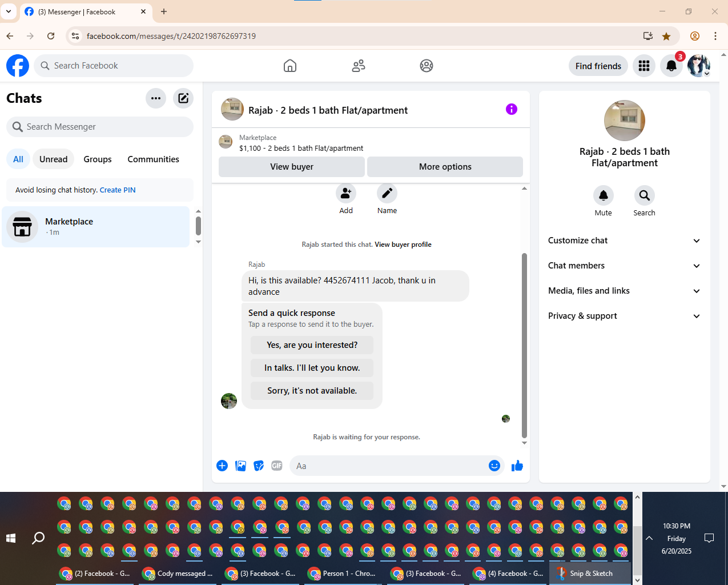
Task: Choose a sticker in the composer
Action: [x=259, y=466]
